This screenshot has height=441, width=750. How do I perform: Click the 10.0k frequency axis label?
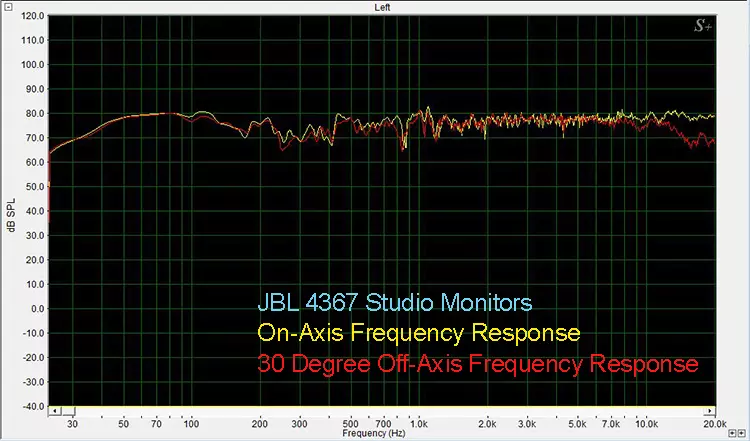[x=646, y=424]
